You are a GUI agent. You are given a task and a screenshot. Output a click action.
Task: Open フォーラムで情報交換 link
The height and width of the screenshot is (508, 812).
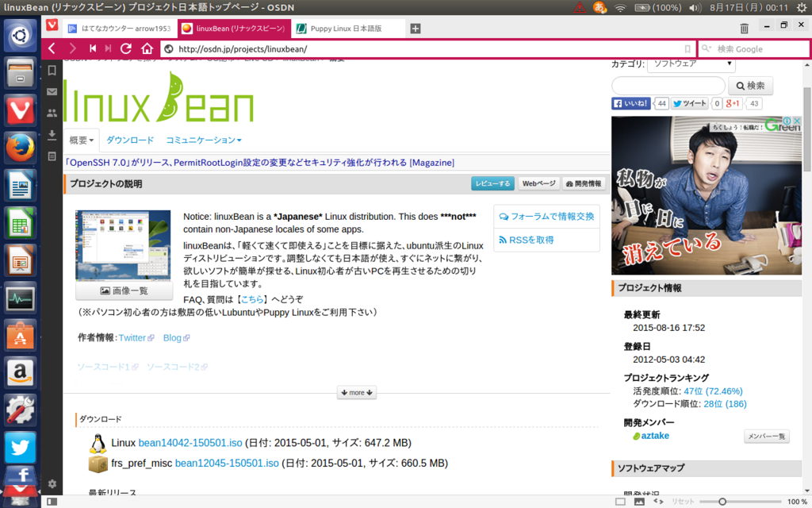tap(547, 217)
